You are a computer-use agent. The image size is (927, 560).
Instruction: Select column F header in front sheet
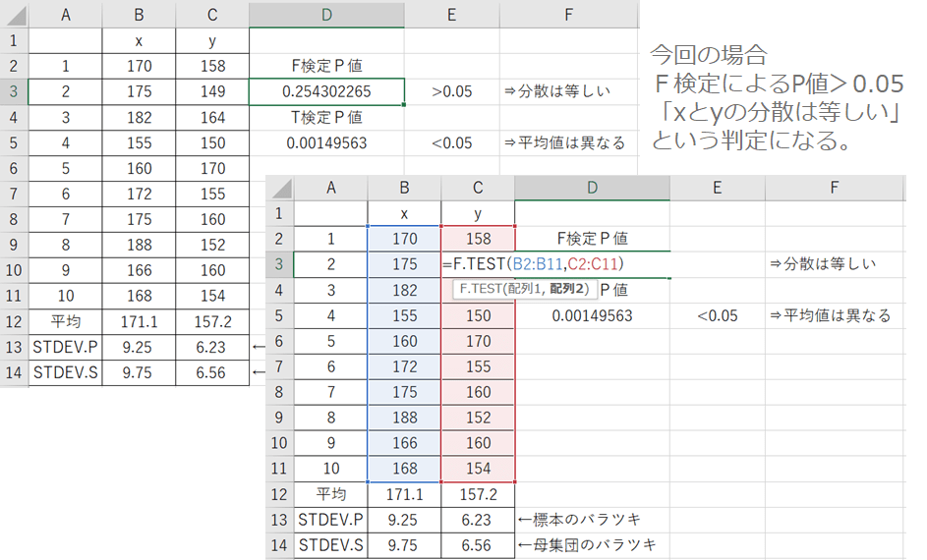click(x=835, y=188)
